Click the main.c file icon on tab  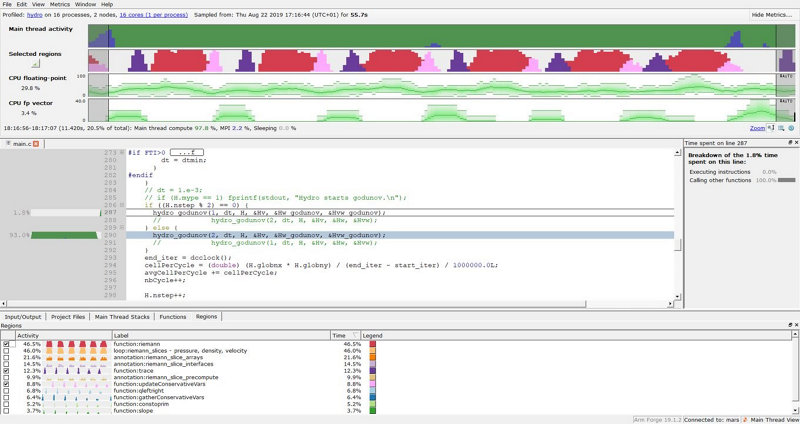[x=8, y=144]
